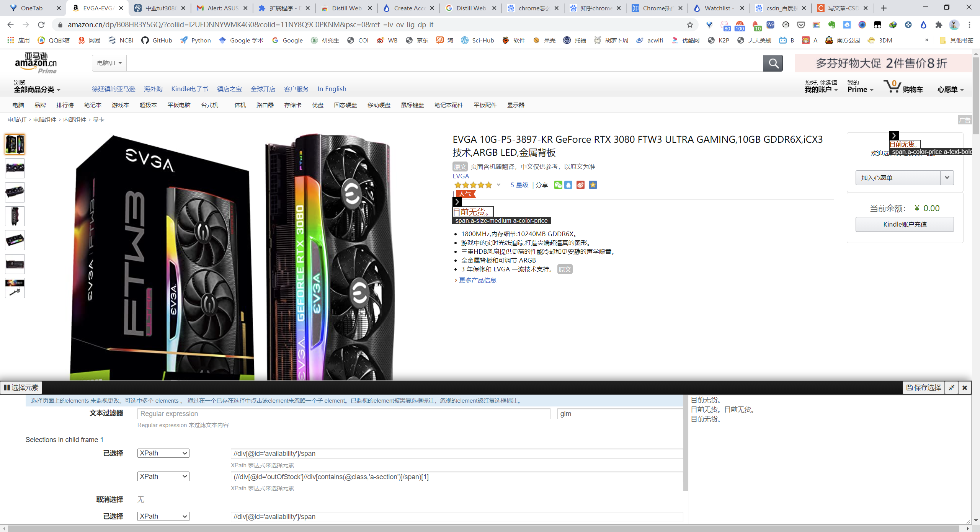Expand the 心愿单 dropdown
Image resolution: width=980 pixels, height=532 pixels.
tap(950, 90)
